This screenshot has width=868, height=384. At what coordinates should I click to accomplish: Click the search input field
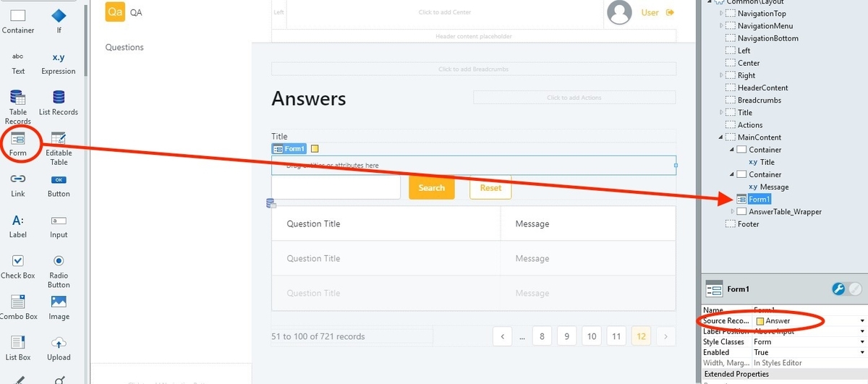[336, 187]
